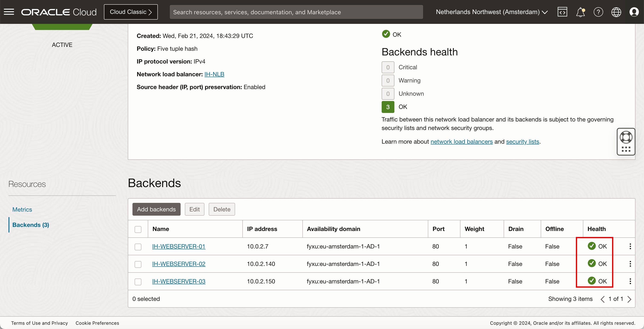This screenshot has width=644, height=329.
Task: Click the search resources input field
Action: point(296,12)
